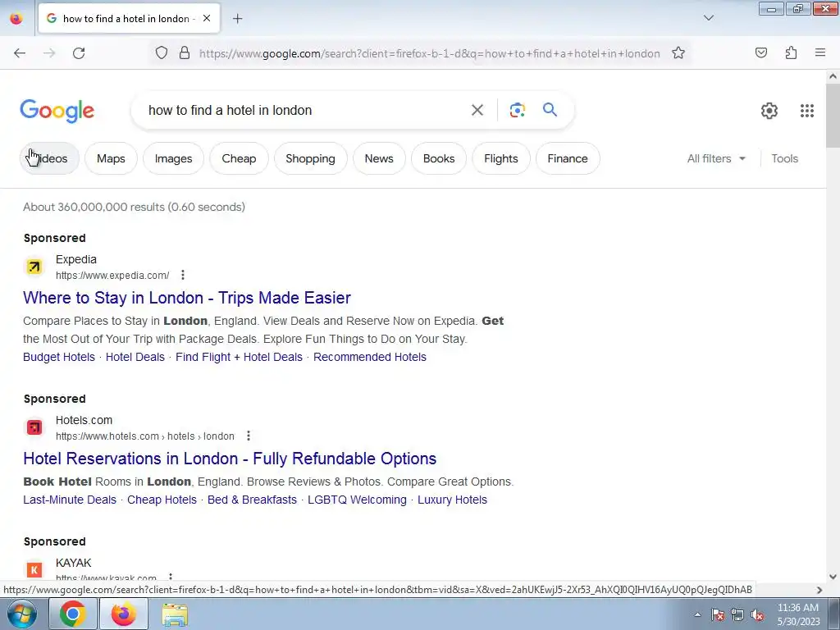Bookmark this page with the star icon
This screenshot has width=840, height=630.
tap(678, 52)
